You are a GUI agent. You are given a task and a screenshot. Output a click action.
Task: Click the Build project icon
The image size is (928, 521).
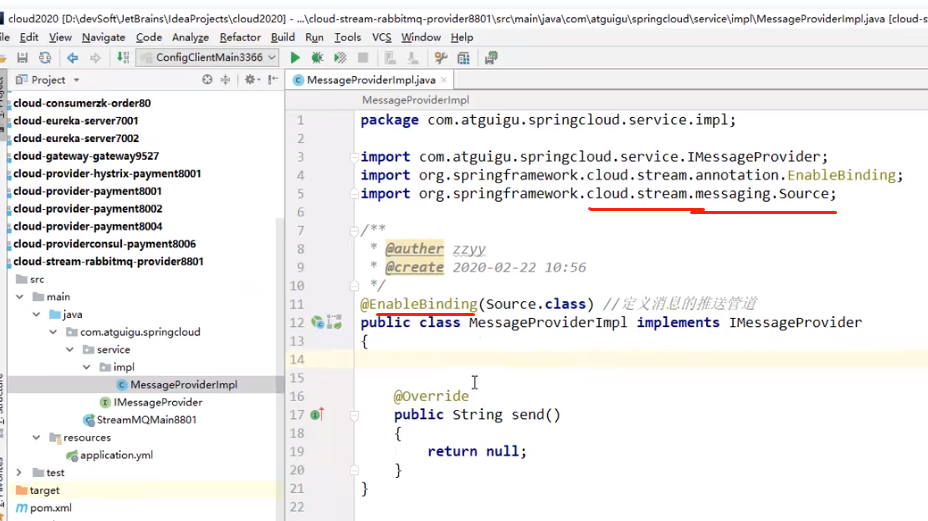tap(123, 57)
